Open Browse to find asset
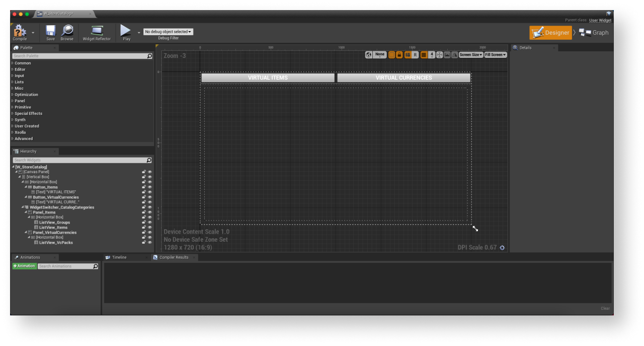 coord(67,31)
